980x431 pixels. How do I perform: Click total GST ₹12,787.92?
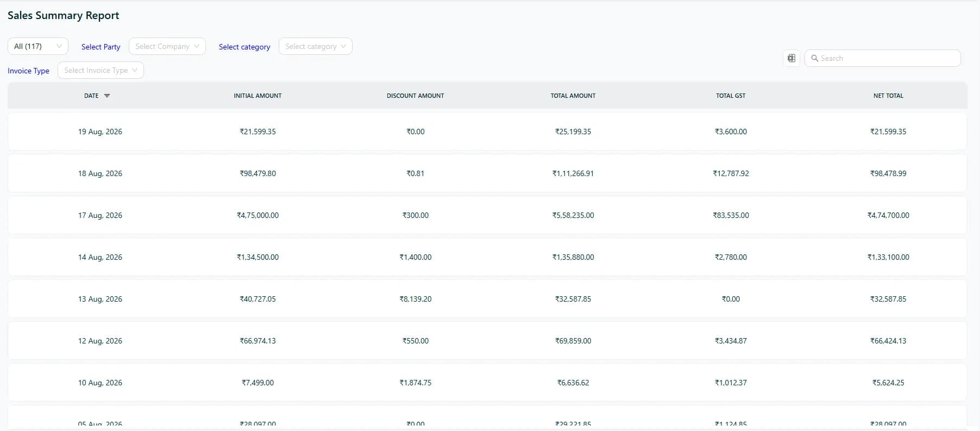point(731,173)
